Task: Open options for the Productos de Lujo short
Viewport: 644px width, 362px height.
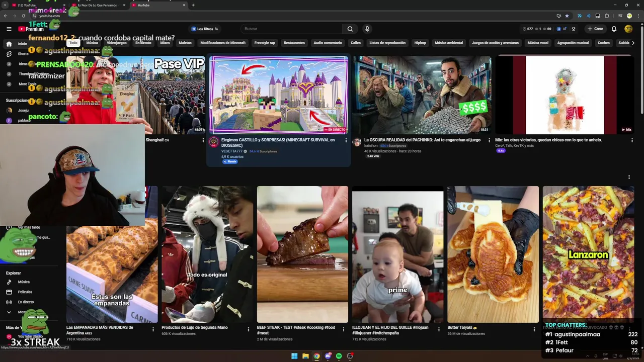Action: click(x=248, y=329)
